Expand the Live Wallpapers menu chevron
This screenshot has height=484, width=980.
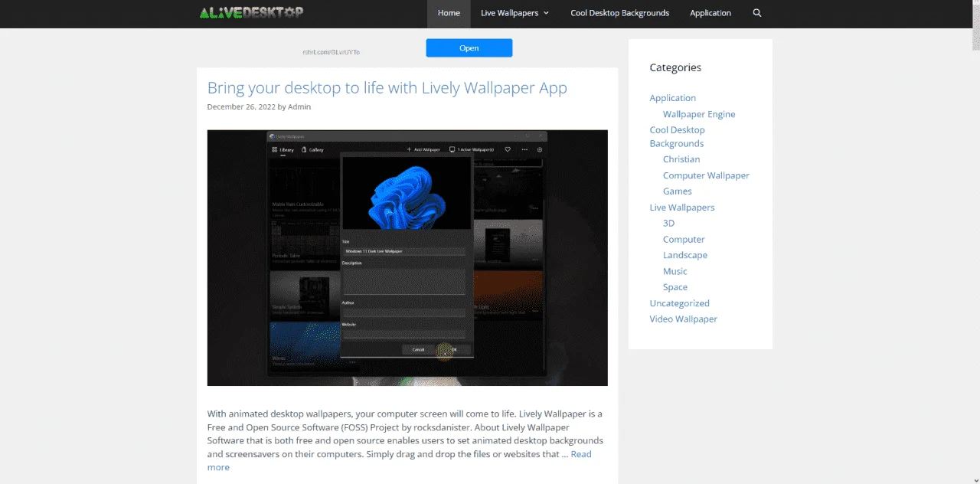[546, 13]
